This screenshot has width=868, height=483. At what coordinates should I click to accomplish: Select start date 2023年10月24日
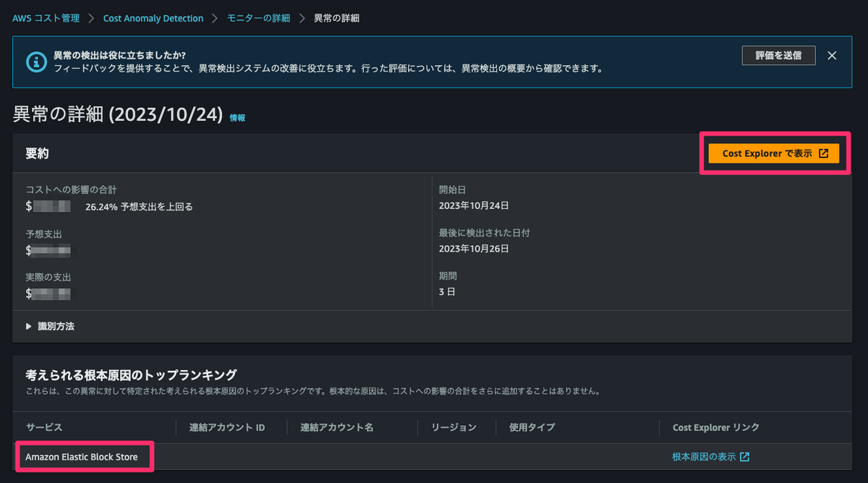click(474, 206)
